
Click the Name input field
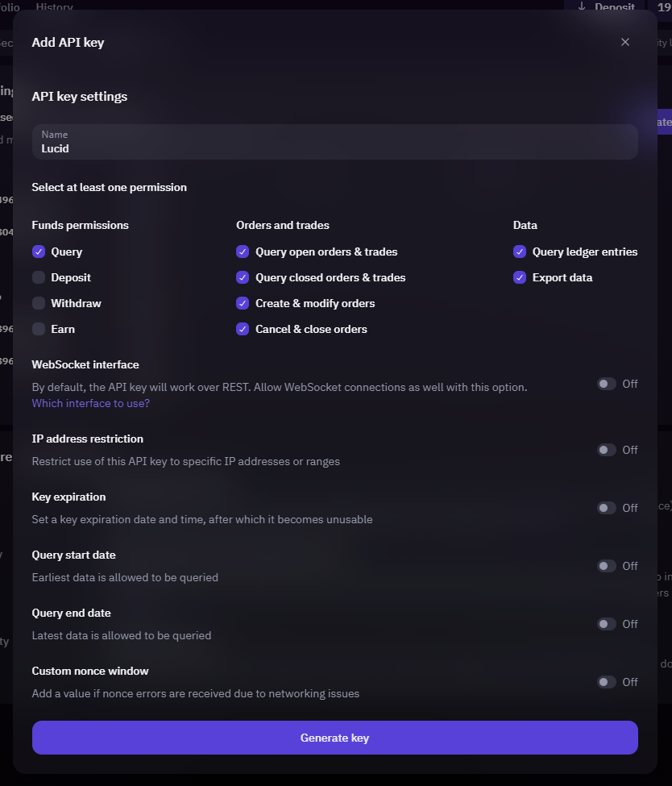click(334, 142)
